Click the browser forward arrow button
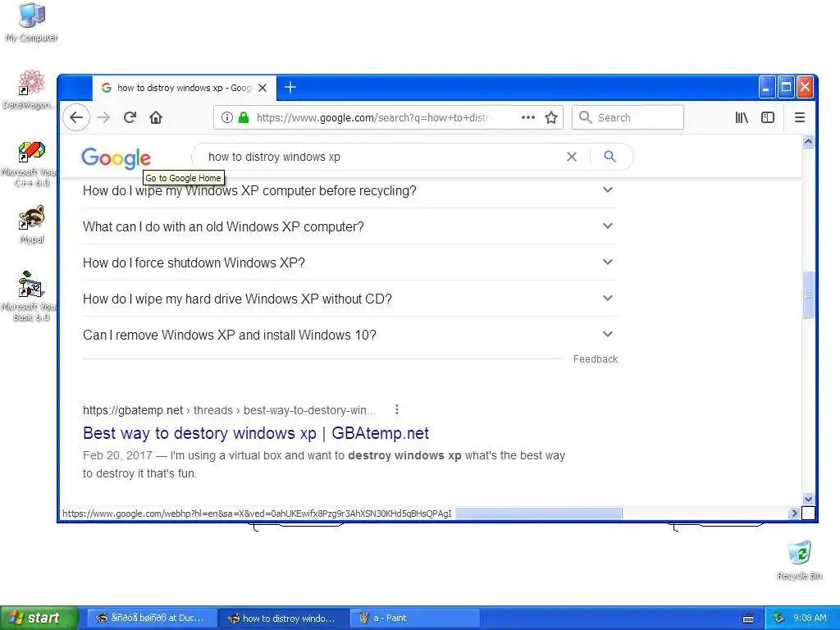 coord(103,117)
